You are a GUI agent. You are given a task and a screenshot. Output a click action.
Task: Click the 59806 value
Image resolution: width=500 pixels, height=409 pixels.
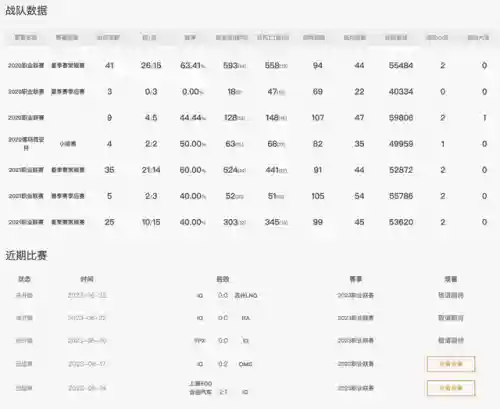401,118
